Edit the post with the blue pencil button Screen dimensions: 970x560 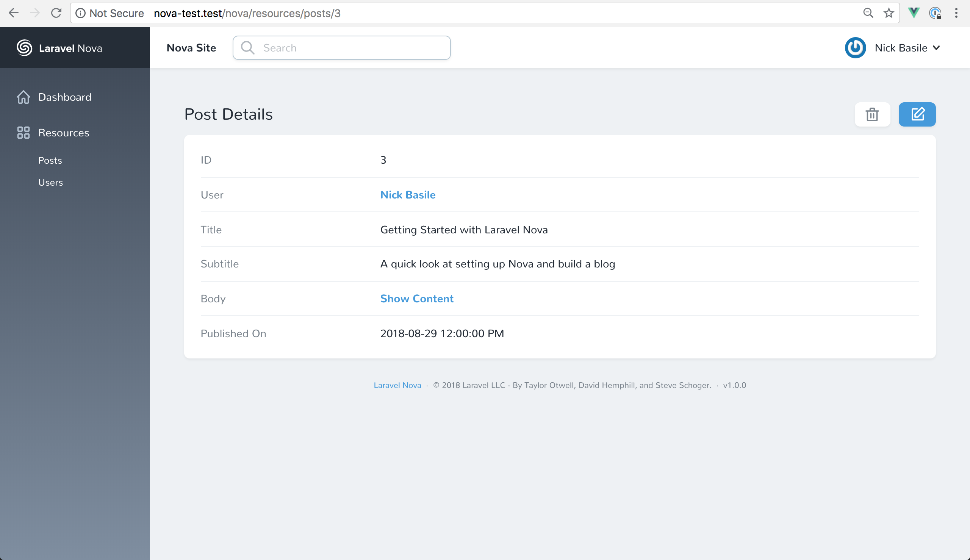pyautogui.click(x=917, y=114)
